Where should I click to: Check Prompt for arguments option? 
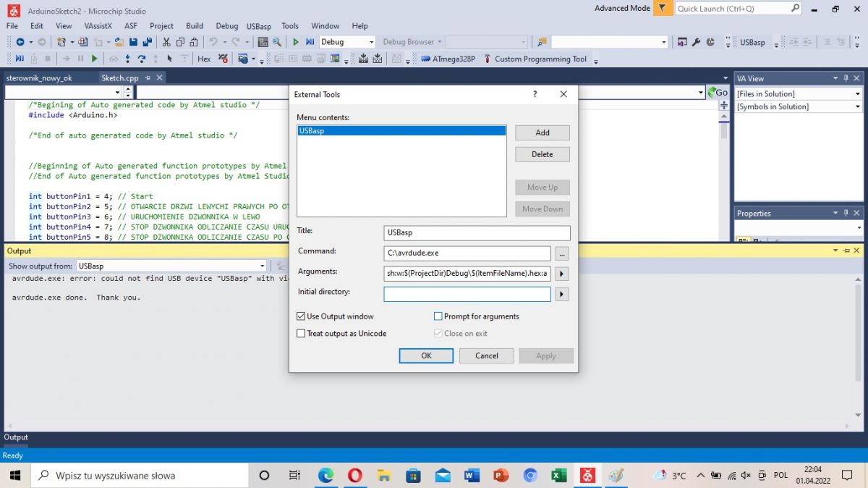(438, 316)
